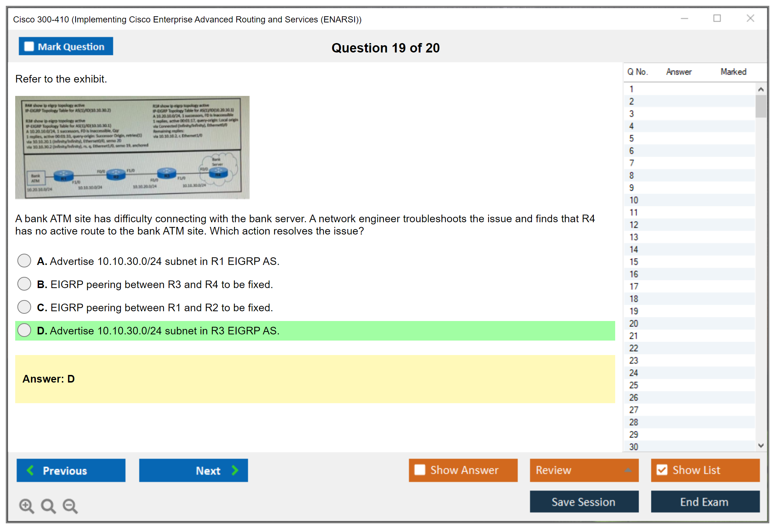Minimize the exam window
Image resolution: width=778 pixels, height=532 pixels.
(684, 18)
